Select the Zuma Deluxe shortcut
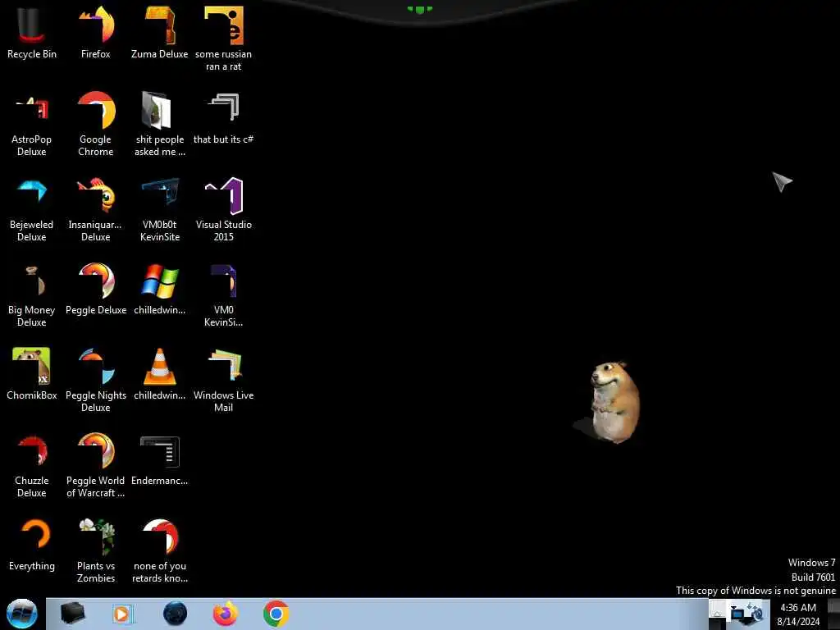Viewport: 840px width, 630px height. coord(160,33)
